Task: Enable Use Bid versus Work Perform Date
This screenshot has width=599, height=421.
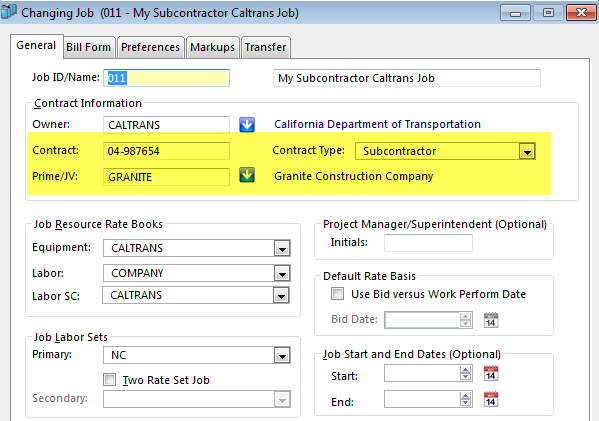Action: pyautogui.click(x=337, y=294)
